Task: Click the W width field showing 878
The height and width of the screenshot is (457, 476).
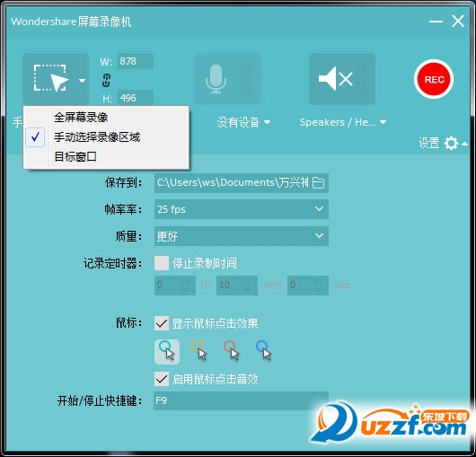Action: [136, 61]
